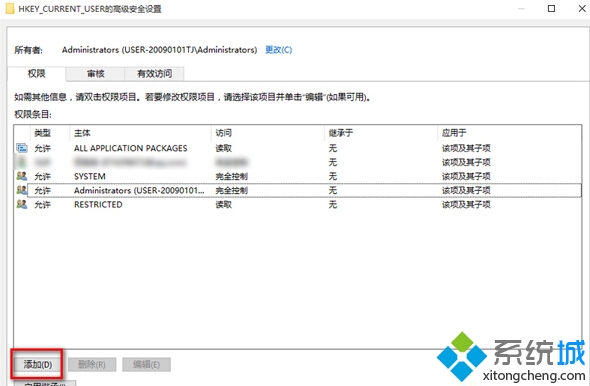
Task: Click the owner name Administrators (USER-20090101TJ\Administrators)
Action: point(160,50)
